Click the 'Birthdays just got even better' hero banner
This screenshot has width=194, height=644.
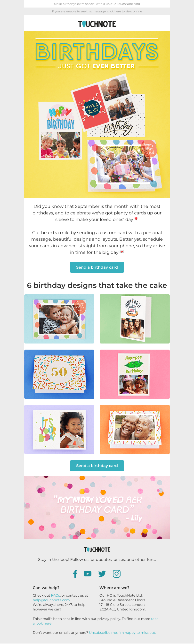coord(97,115)
